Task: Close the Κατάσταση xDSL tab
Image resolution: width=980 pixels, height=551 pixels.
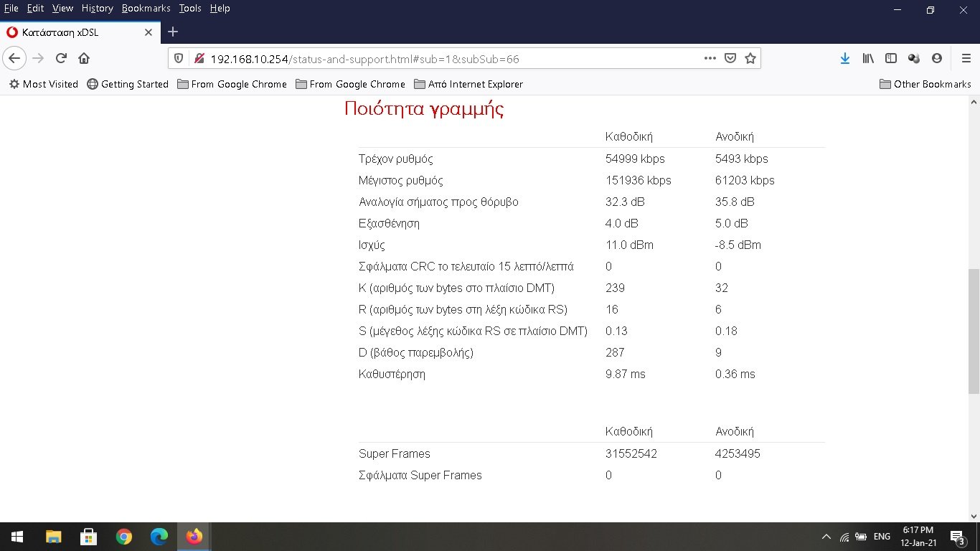Action: pos(149,32)
